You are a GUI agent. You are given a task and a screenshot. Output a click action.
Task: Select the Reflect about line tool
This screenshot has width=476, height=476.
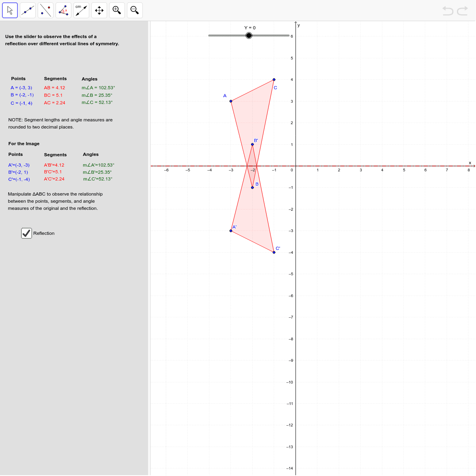pos(46,10)
